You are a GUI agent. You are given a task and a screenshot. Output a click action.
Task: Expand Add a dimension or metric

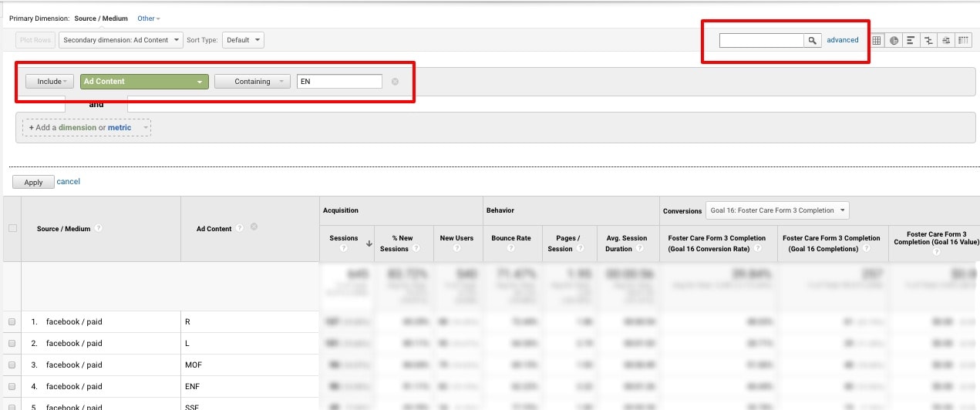point(86,128)
